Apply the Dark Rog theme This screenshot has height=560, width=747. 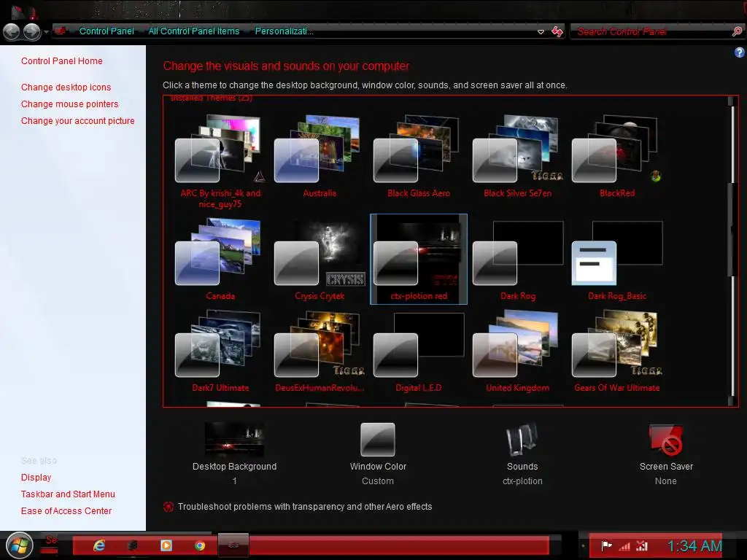[517, 259]
